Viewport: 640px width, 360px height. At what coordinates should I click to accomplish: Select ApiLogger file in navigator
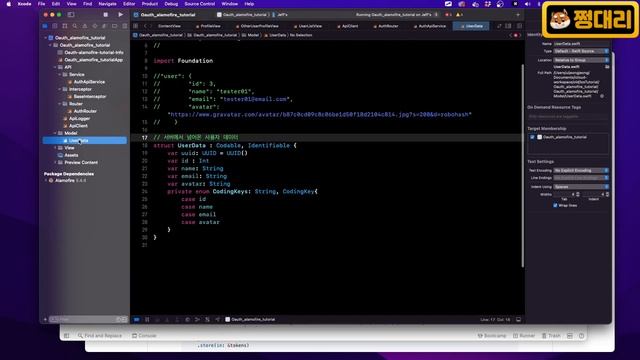[x=79, y=118]
